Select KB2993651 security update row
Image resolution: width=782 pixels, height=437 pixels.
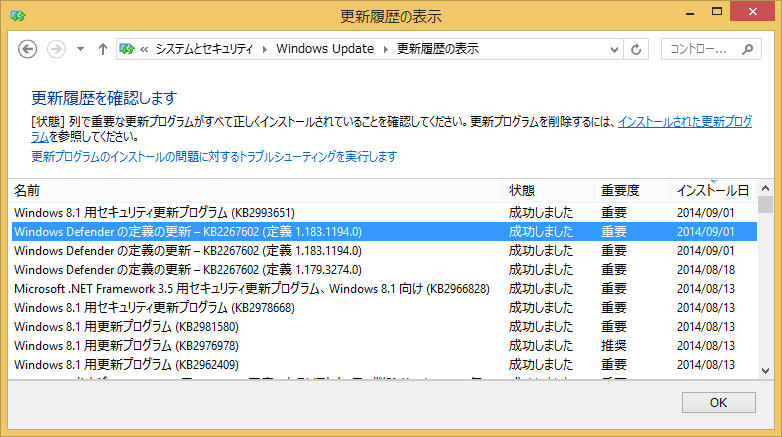click(x=384, y=213)
